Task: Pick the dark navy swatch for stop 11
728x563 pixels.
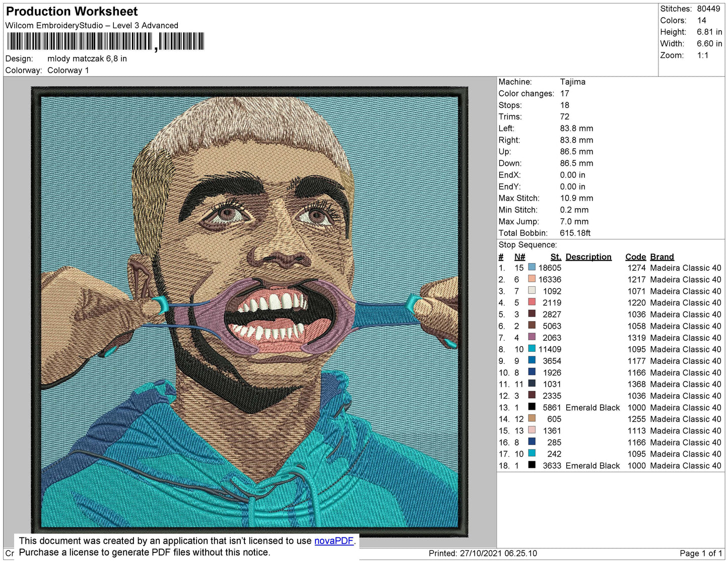Action: [532, 384]
